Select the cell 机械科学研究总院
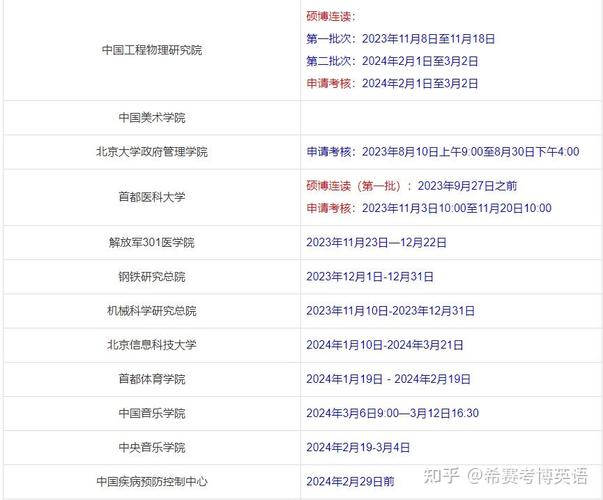This screenshot has height=500, width=603. [152, 311]
